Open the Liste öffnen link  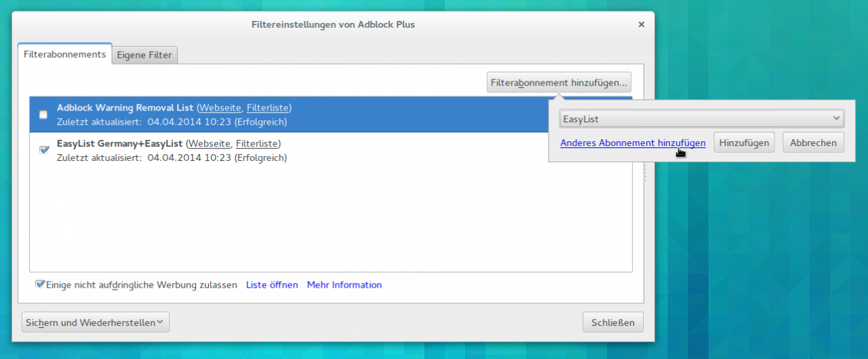coord(272,285)
